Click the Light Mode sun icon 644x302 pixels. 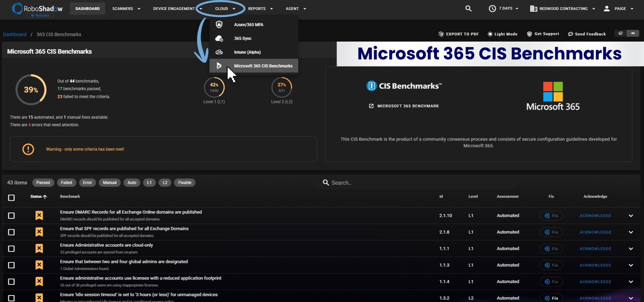click(x=490, y=34)
